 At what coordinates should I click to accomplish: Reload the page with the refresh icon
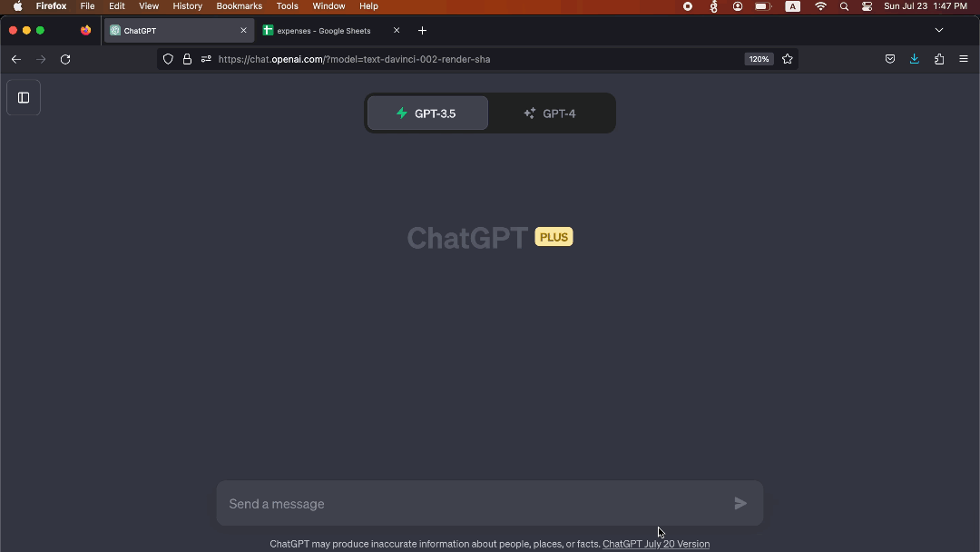(x=65, y=59)
